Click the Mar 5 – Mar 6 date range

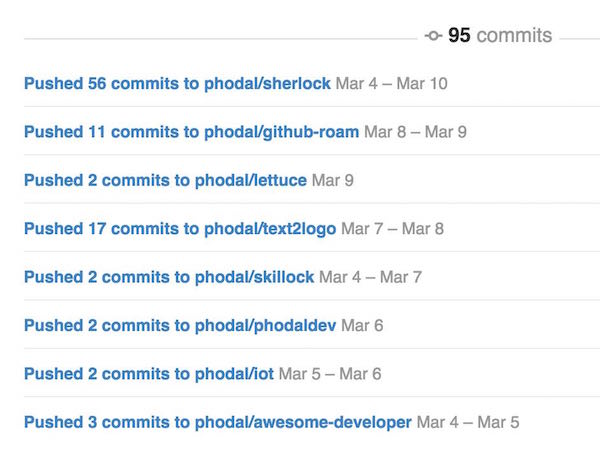330,374
